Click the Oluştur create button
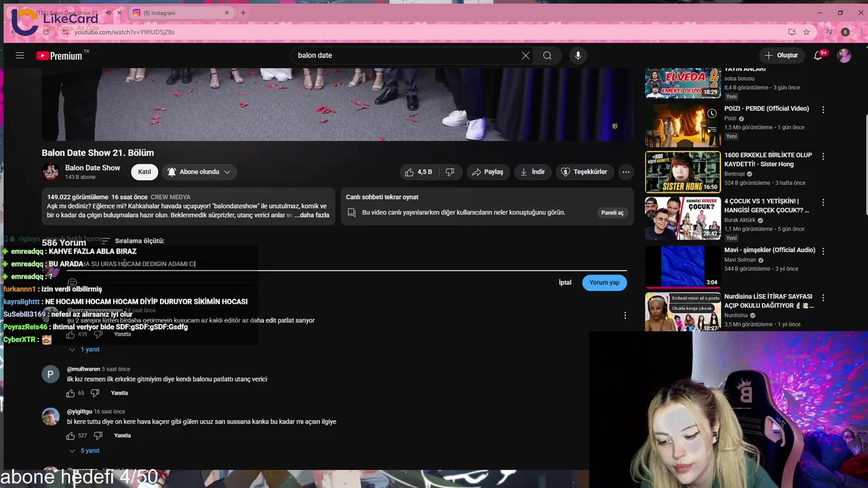Image resolution: width=868 pixels, height=488 pixels. [781, 56]
